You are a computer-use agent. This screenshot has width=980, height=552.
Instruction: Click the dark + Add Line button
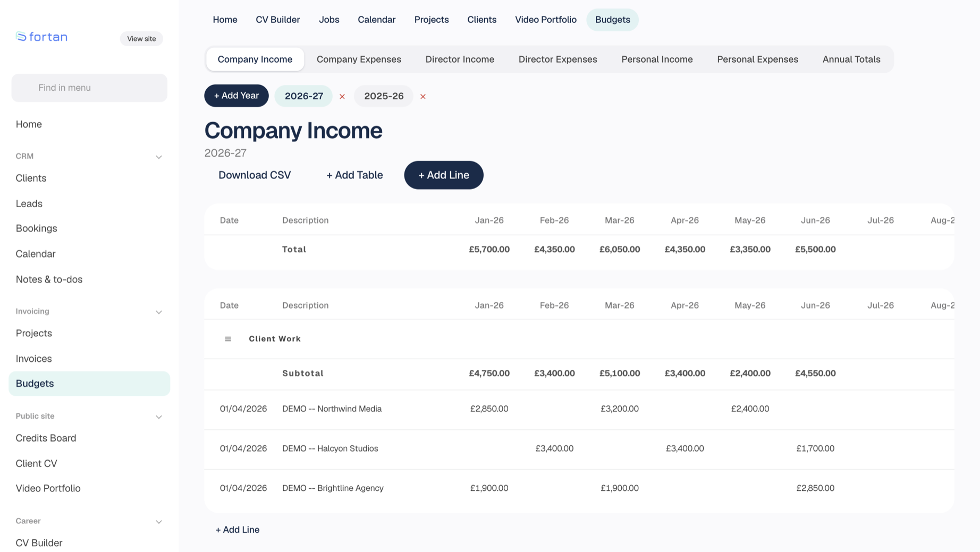click(x=444, y=175)
